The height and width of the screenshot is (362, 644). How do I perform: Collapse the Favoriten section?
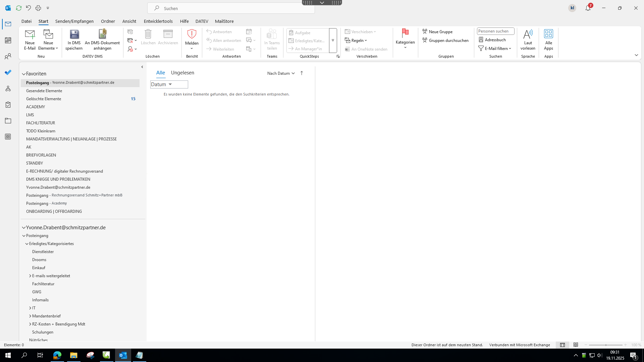coord(24,74)
